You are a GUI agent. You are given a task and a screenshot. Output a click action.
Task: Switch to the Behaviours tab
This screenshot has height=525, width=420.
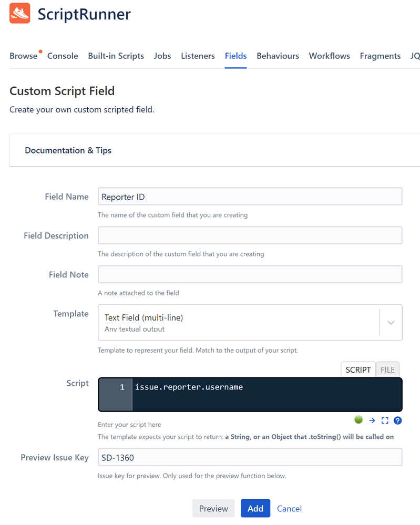[278, 56]
